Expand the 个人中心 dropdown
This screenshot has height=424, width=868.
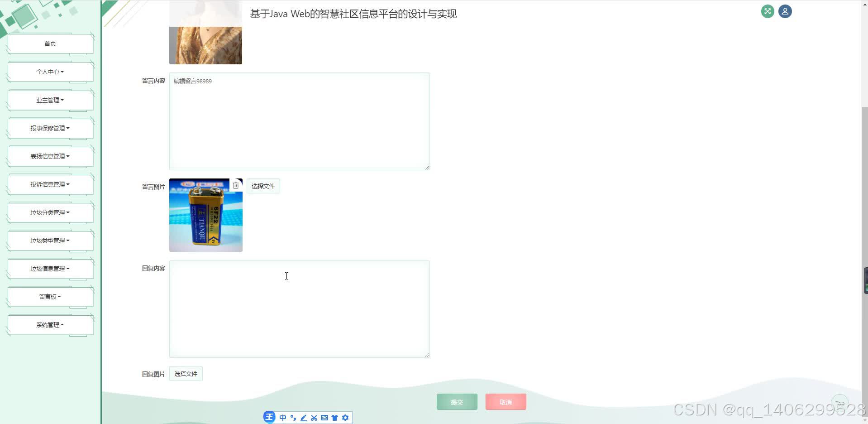[50, 72]
